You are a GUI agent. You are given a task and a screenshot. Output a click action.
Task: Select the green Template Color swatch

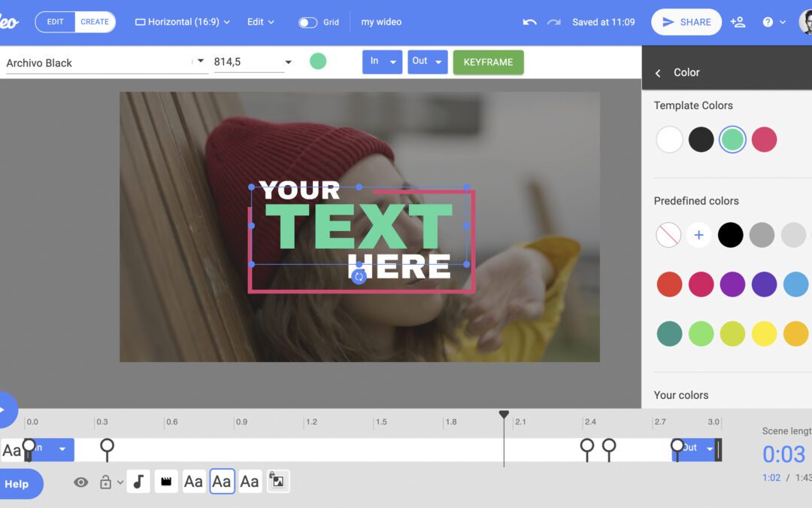[732, 139]
